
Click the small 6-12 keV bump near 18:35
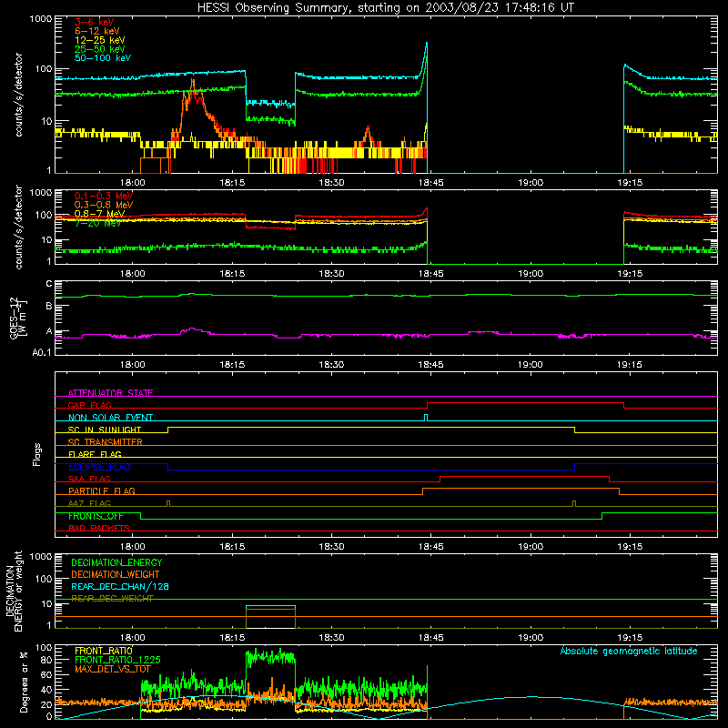[368, 134]
